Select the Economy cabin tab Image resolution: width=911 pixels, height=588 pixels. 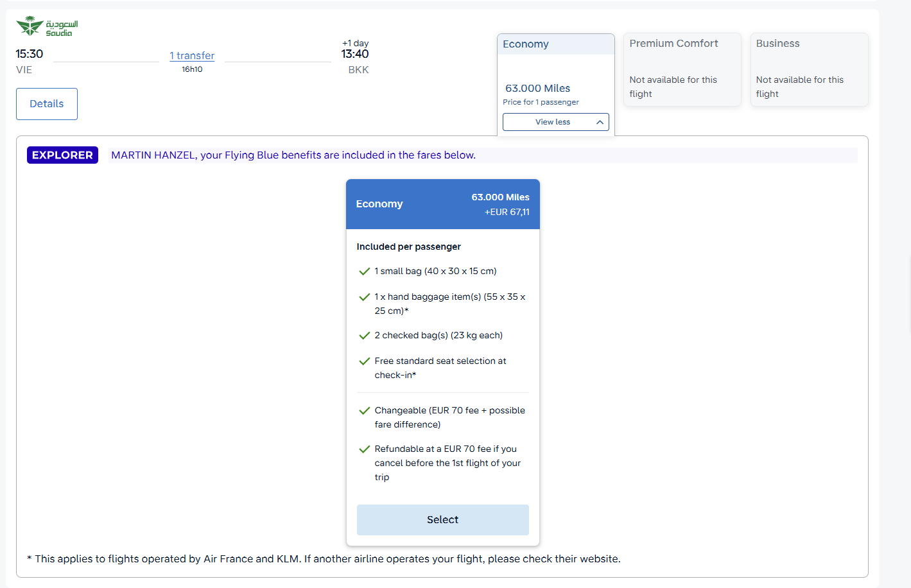(555, 44)
